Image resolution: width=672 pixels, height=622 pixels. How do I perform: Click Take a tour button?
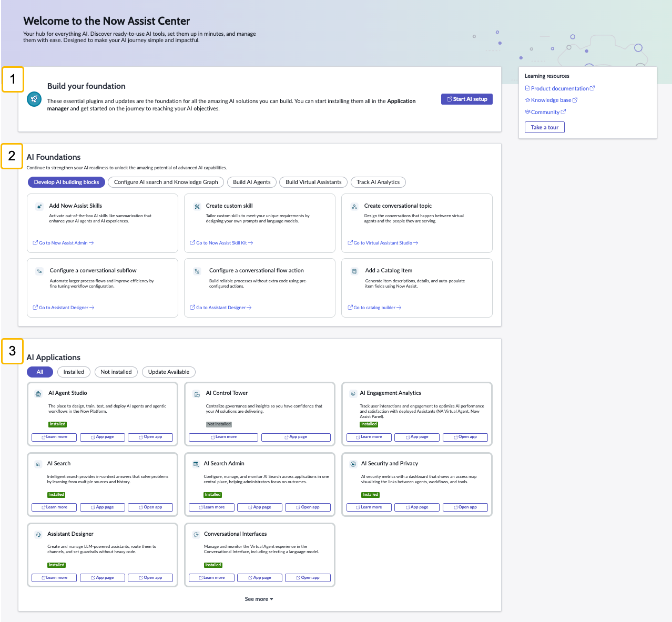point(545,127)
